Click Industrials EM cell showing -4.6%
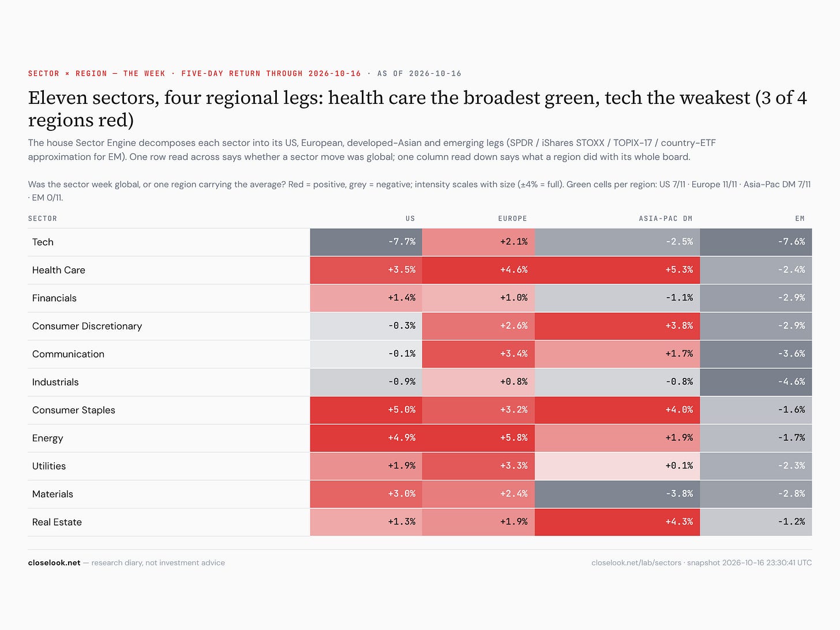The width and height of the screenshot is (840, 630). click(756, 382)
